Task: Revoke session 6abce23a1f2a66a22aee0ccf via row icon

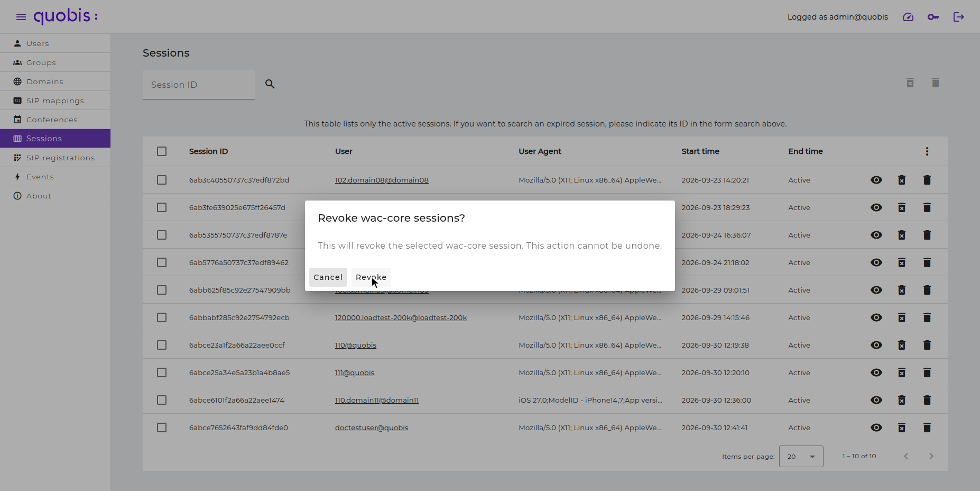Action: tap(902, 345)
